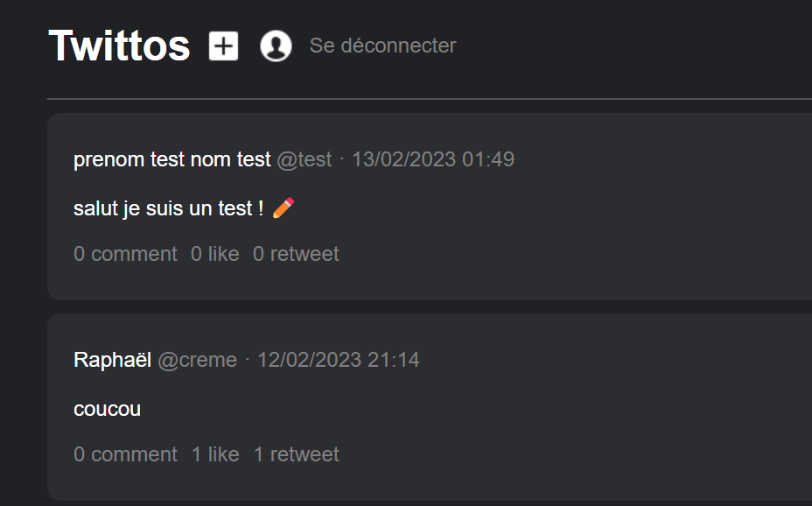Like the tweet posted by @test
The width and height of the screenshot is (812, 506).
(x=214, y=254)
